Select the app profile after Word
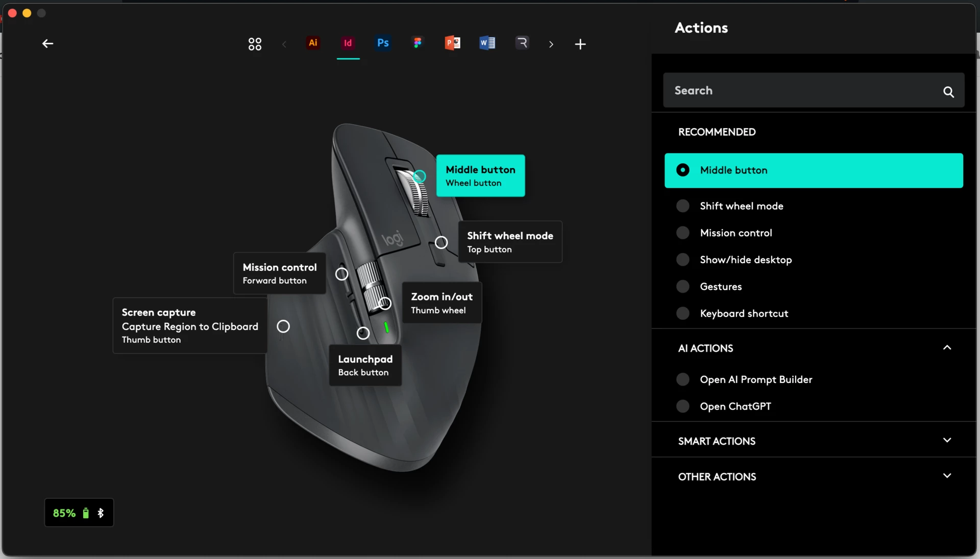The height and width of the screenshot is (559, 980). (522, 43)
